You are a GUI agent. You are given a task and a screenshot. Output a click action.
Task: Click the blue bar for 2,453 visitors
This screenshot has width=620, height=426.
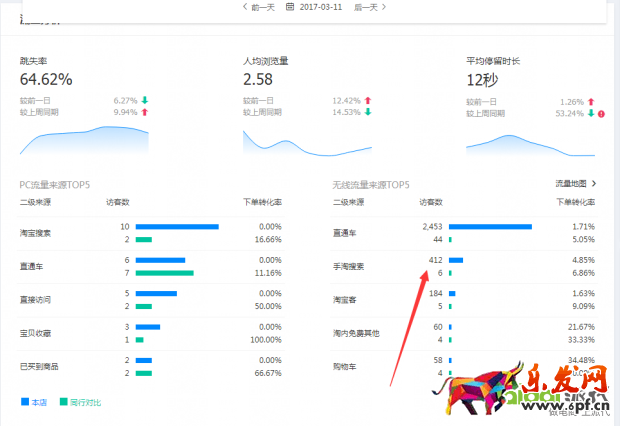[x=490, y=227]
